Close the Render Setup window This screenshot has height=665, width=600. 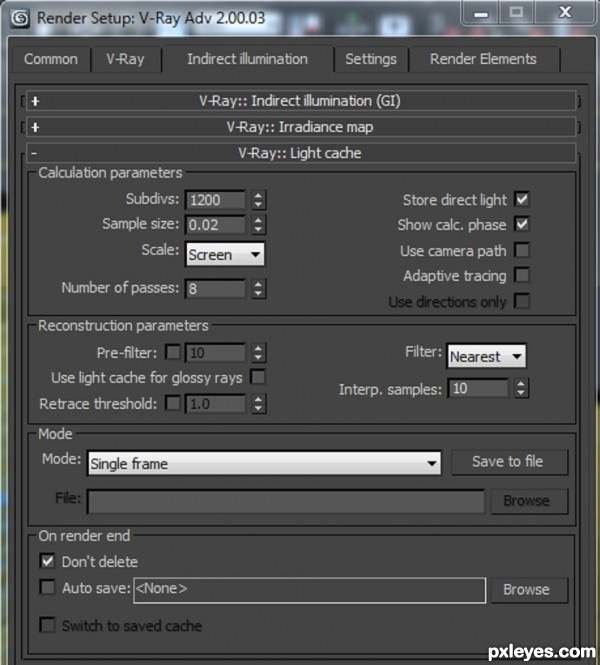[565, 13]
